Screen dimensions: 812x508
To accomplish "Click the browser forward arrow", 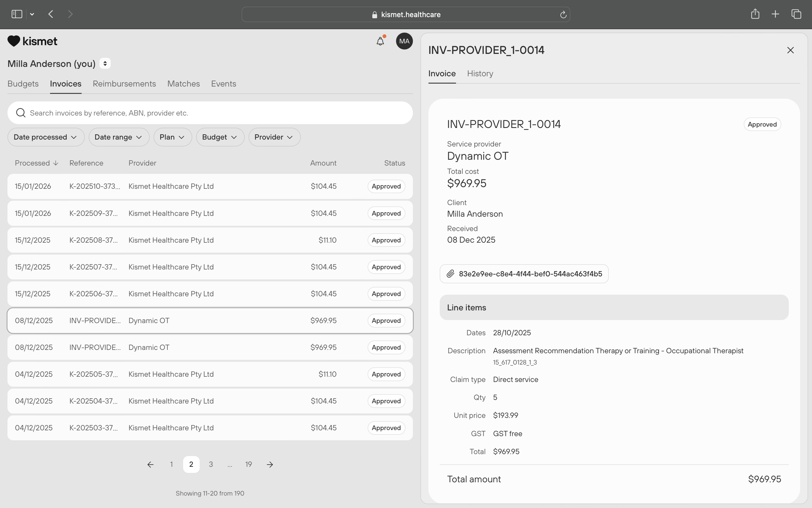I will (70, 14).
